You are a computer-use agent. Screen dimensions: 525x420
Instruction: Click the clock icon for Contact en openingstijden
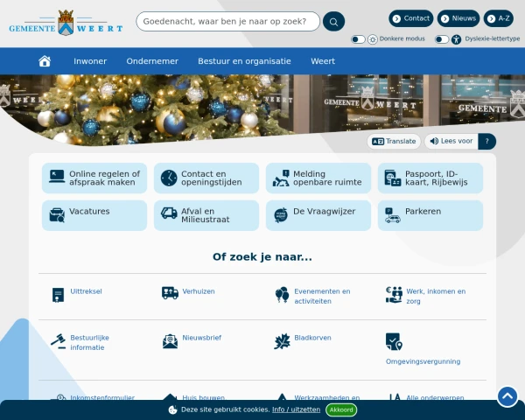169,178
